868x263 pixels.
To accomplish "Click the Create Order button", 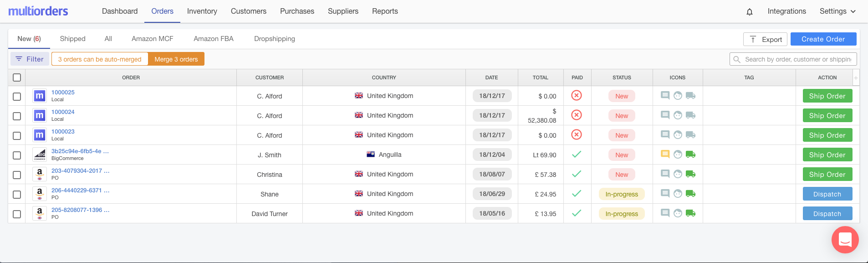I will coord(823,39).
